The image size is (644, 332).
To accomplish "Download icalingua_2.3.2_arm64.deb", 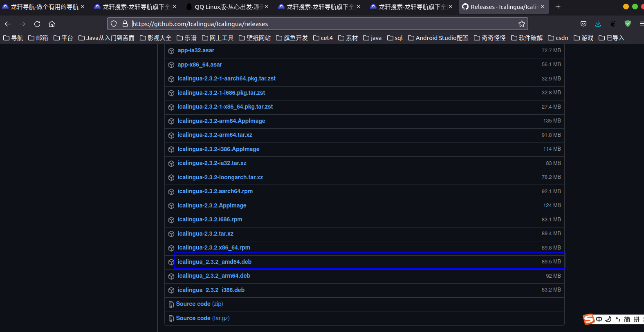I will click(214, 276).
